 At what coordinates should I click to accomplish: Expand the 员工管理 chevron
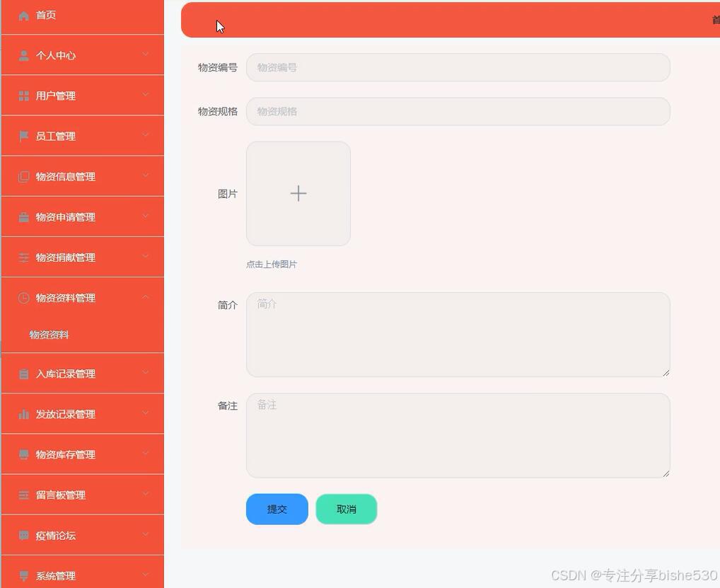click(x=146, y=135)
